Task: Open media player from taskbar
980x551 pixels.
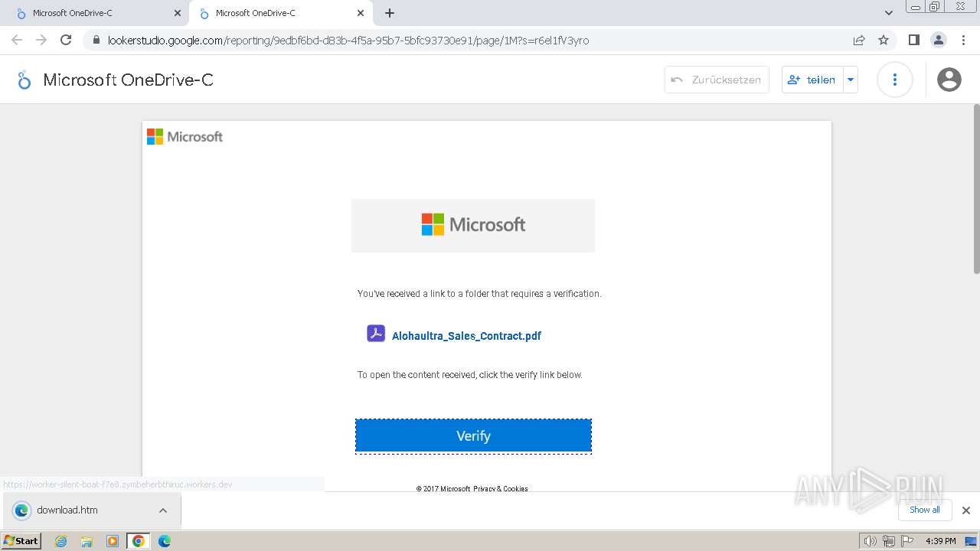Action: click(113, 541)
